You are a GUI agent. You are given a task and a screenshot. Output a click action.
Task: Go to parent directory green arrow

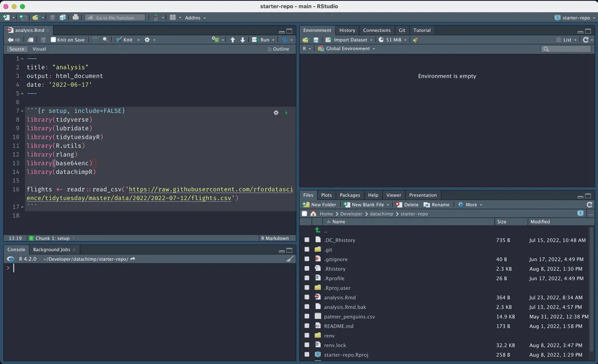pyautogui.click(x=318, y=231)
